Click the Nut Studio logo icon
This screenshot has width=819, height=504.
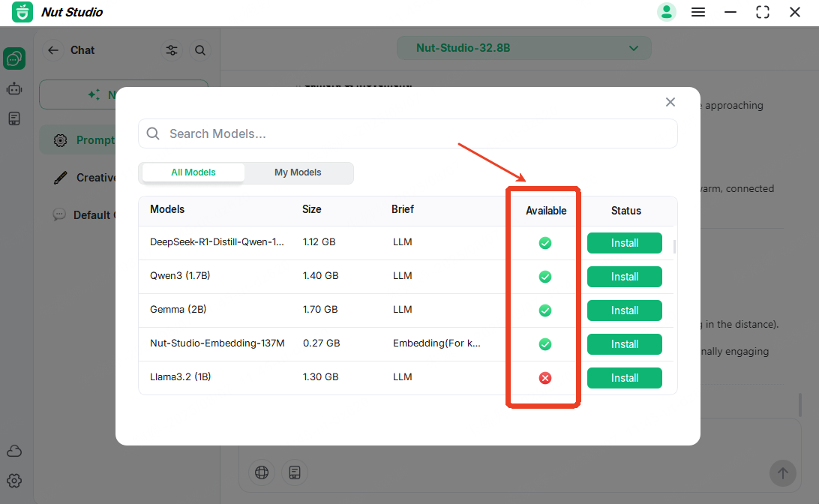tap(22, 12)
